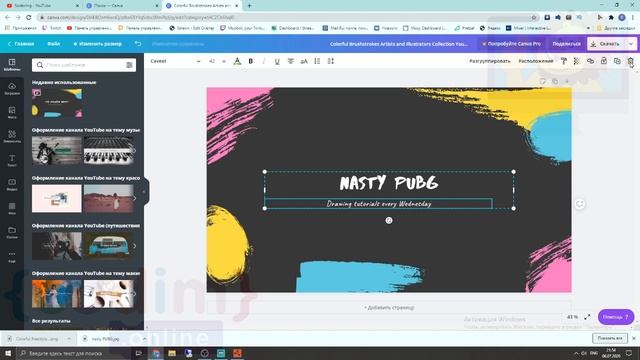Click the Help (Помощь) button

(616, 317)
